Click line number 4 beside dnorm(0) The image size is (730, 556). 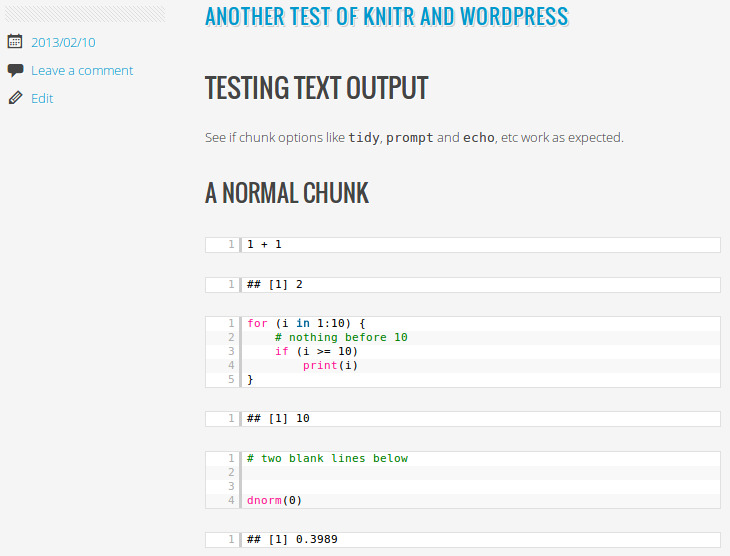coord(231,501)
